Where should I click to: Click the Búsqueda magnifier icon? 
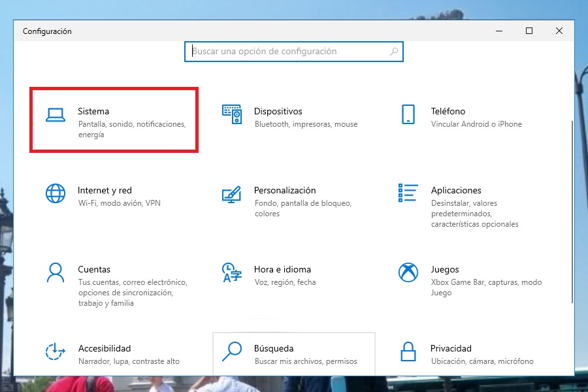click(233, 351)
